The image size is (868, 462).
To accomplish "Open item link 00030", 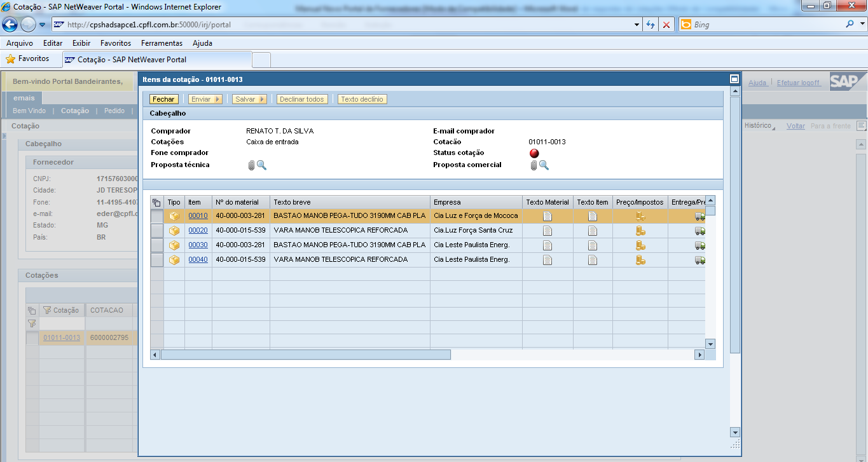I will tap(198, 245).
